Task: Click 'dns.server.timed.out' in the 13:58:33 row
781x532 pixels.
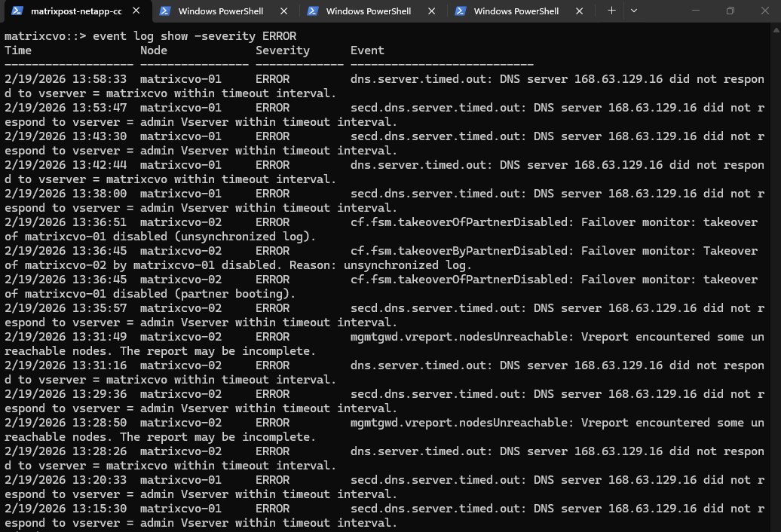Action: point(418,79)
